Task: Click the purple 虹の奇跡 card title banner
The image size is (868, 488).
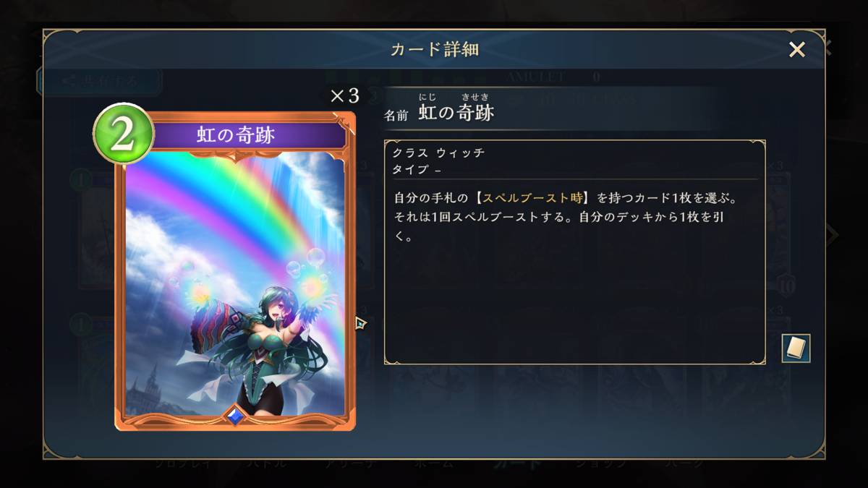Action: [236, 135]
